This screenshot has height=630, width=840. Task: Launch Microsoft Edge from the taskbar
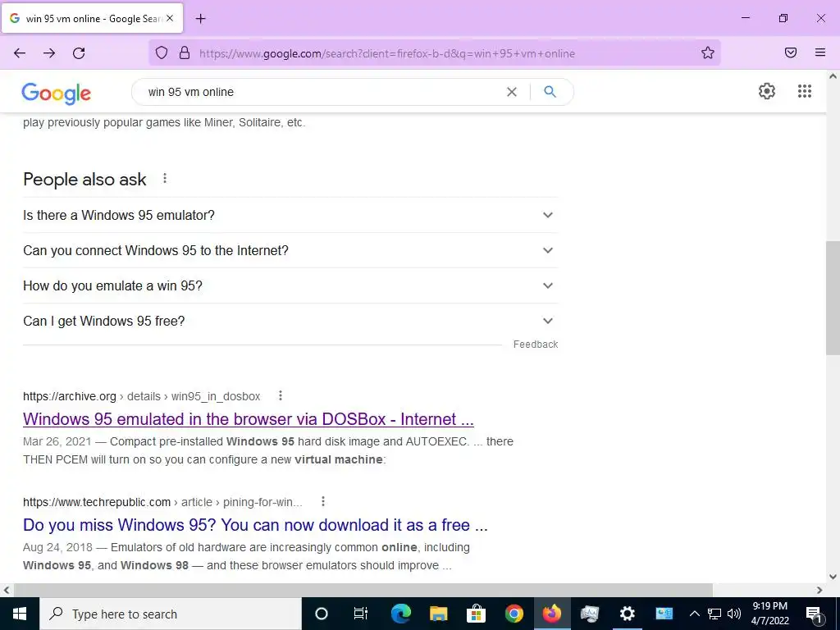click(x=400, y=614)
